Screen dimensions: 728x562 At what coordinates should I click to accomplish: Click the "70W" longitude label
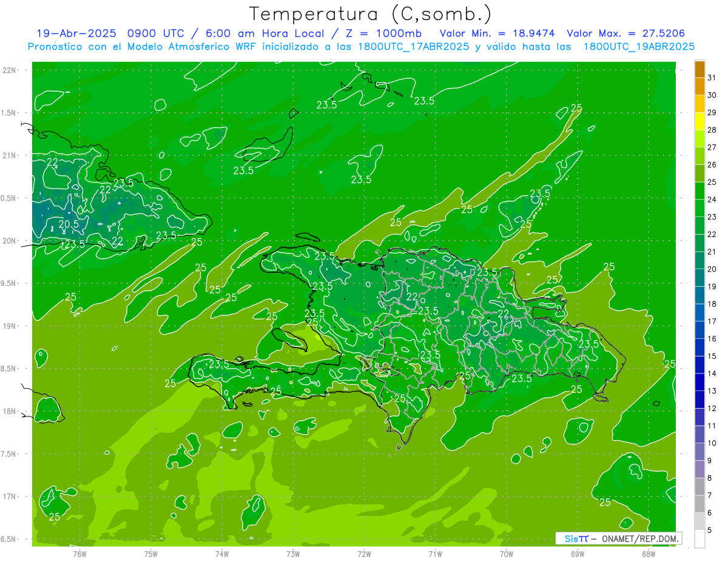click(507, 554)
